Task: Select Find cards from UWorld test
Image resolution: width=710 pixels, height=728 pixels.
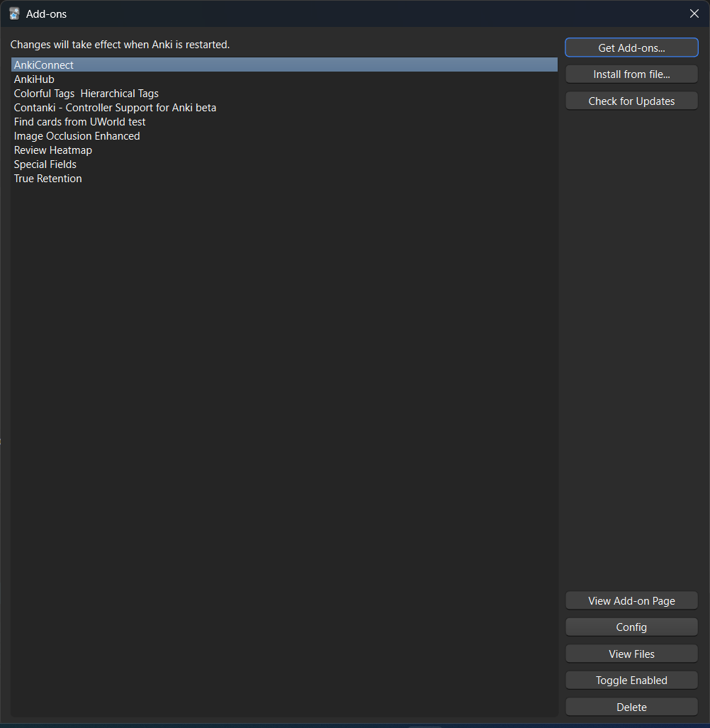Action: pyautogui.click(x=284, y=122)
